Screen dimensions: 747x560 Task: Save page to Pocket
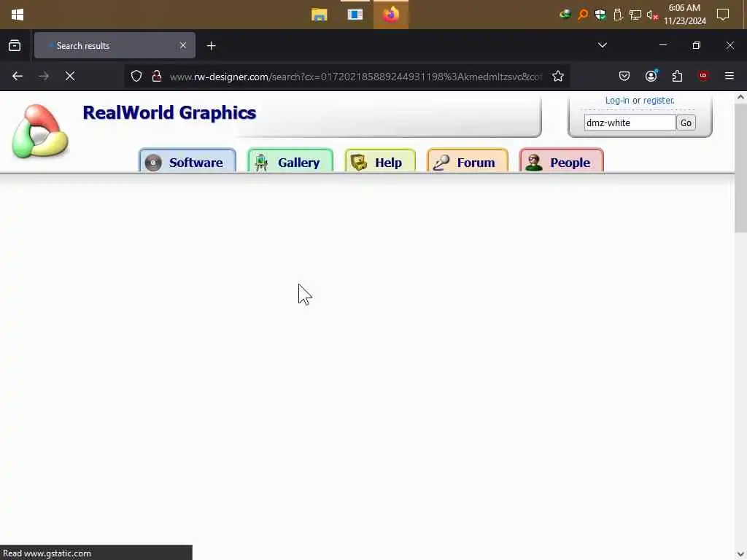[x=624, y=76]
